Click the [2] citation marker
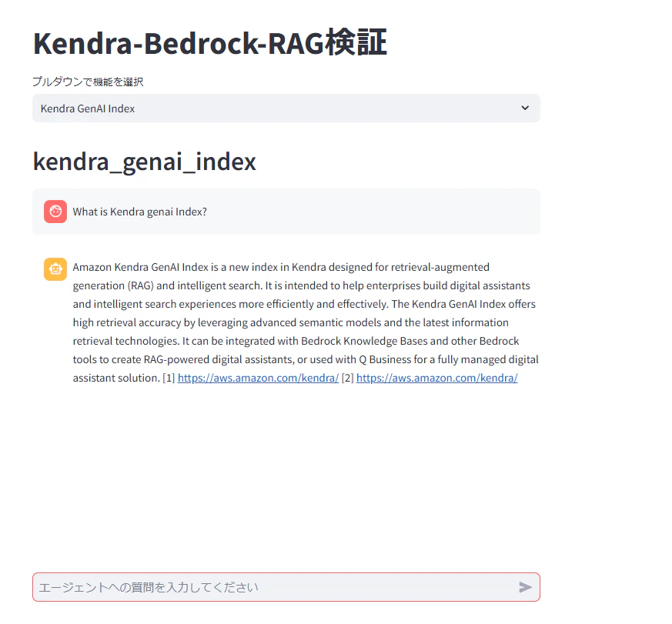672x624 pixels. 348,378
